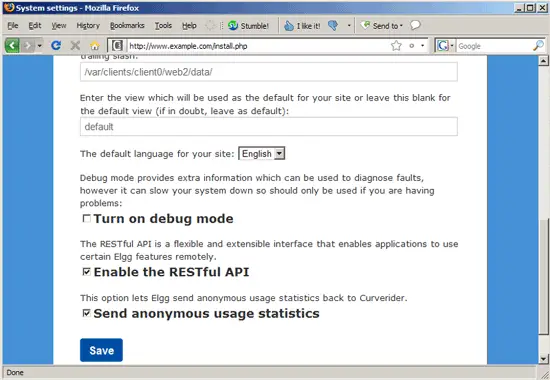Click the Done status bar text
550x380 pixels.
15,373
